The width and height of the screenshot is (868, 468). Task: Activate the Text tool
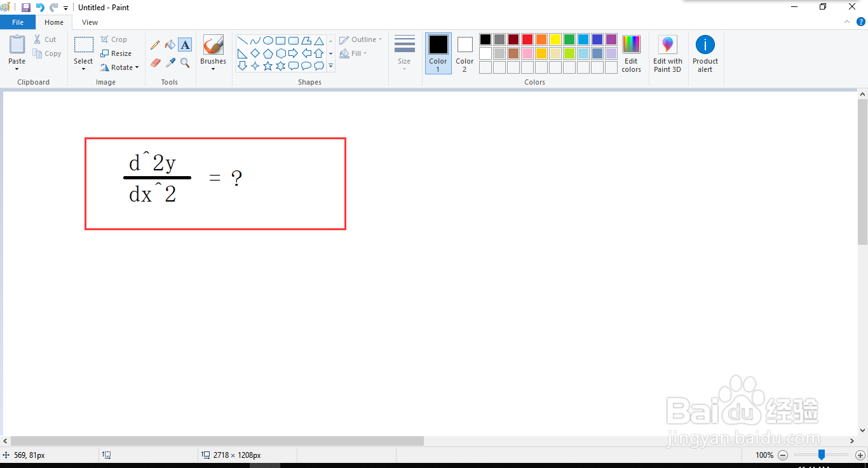click(x=185, y=45)
